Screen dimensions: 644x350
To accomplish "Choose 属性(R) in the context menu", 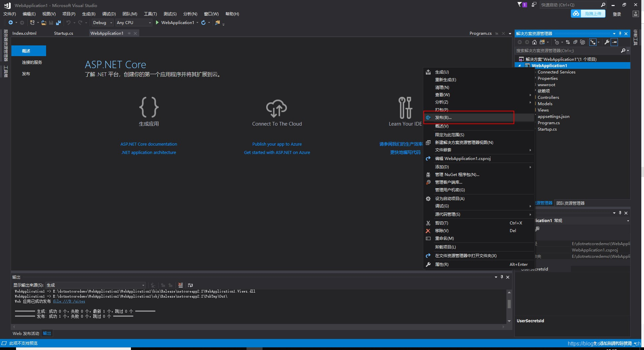I will pyautogui.click(x=479, y=265).
